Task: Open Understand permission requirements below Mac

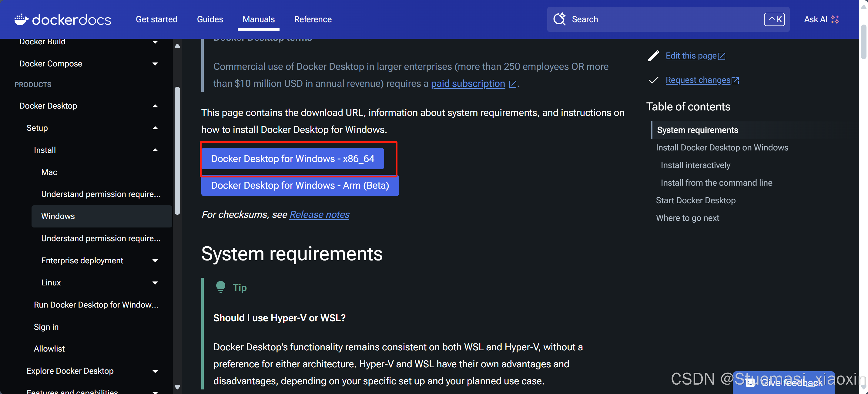Action: pos(101,194)
